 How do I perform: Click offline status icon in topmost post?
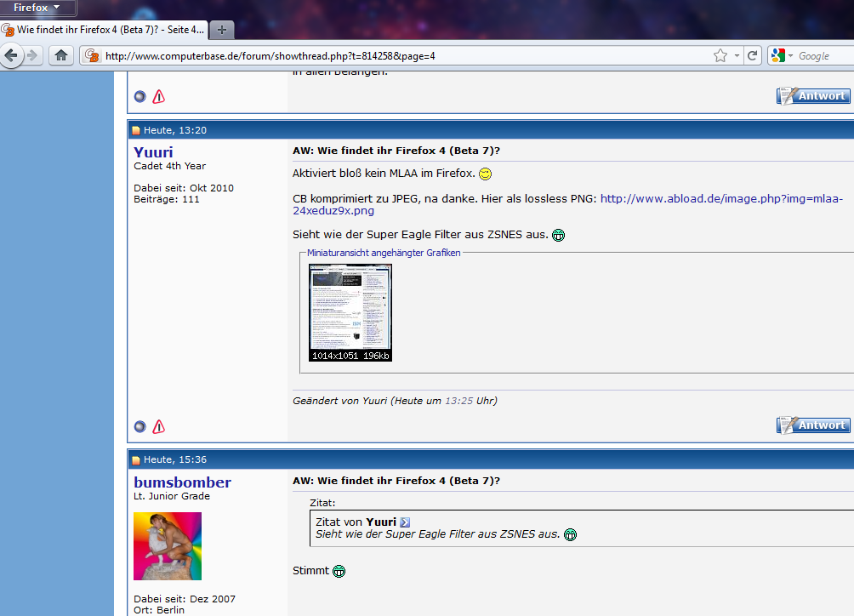(x=140, y=96)
